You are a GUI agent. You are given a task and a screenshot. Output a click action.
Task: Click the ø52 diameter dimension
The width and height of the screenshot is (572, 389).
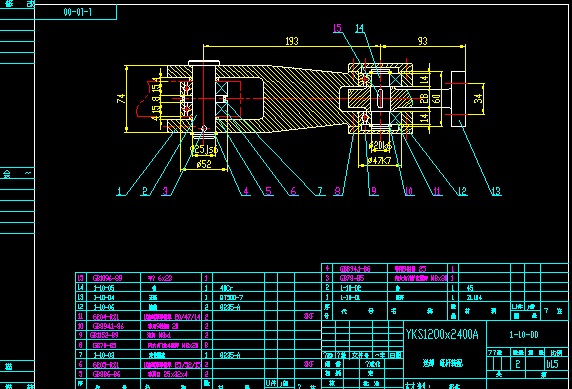pyautogui.click(x=204, y=164)
